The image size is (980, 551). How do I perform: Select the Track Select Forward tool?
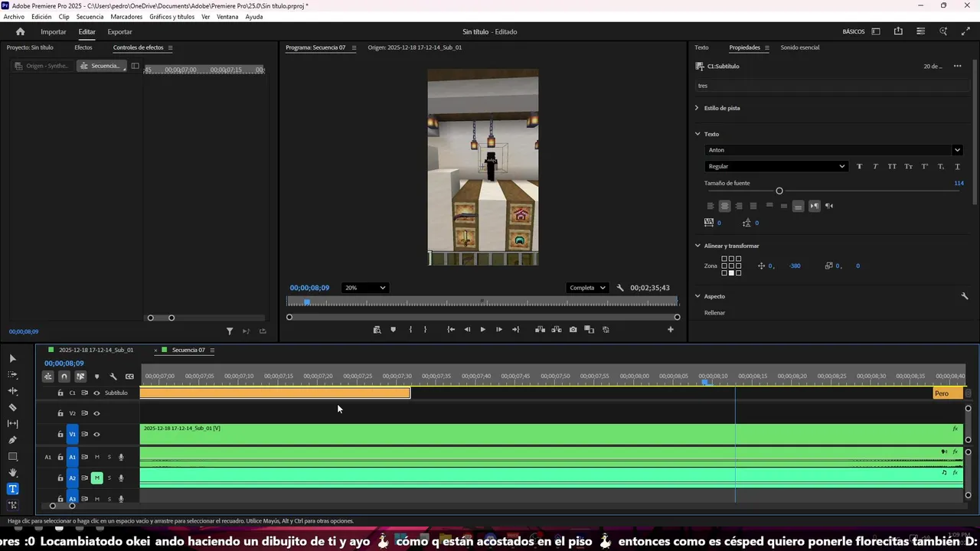(12, 375)
